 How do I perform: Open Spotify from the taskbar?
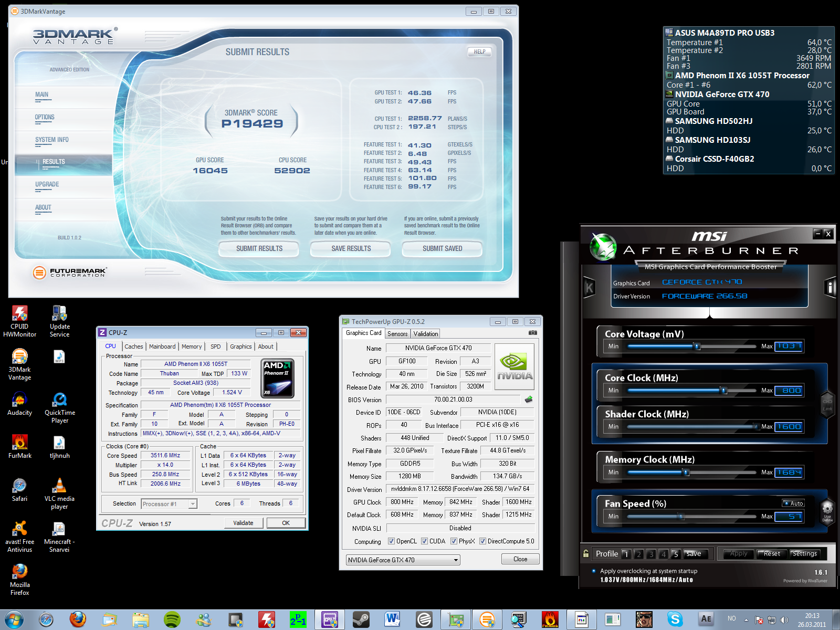172,619
